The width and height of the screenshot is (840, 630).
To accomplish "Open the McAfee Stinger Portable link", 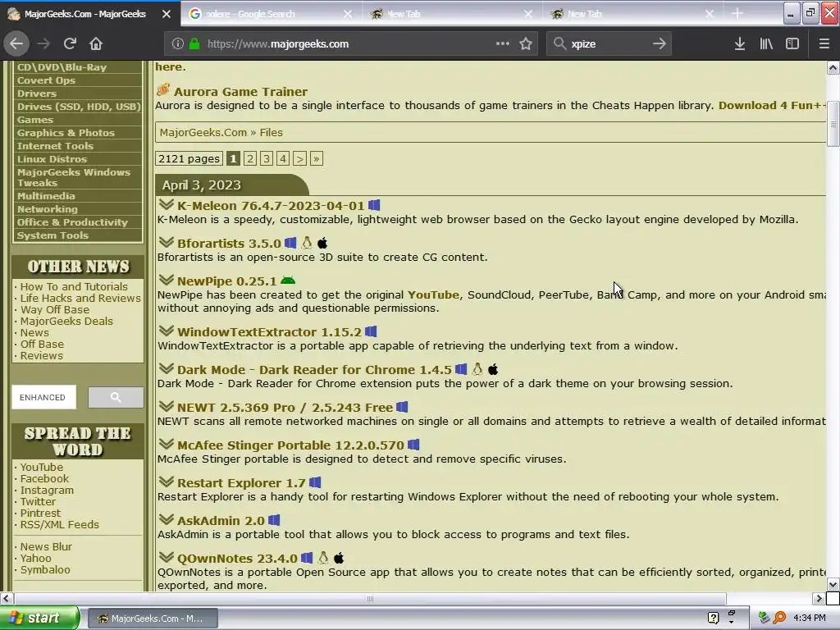I will tap(290, 445).
